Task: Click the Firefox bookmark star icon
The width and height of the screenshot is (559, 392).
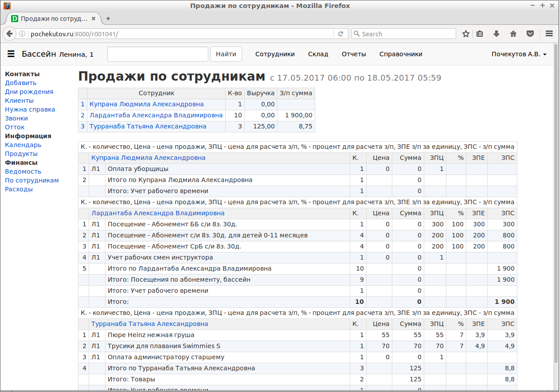Action: click(466, 34)
